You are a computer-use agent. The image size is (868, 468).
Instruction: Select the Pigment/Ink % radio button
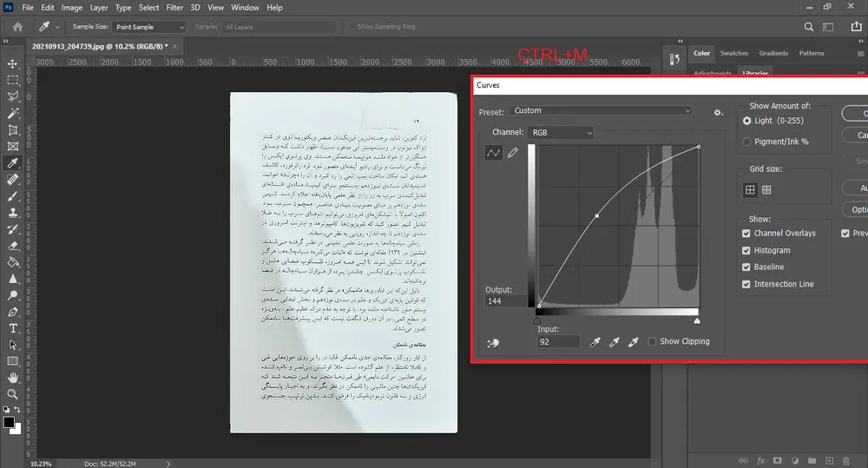coord(746,142)
